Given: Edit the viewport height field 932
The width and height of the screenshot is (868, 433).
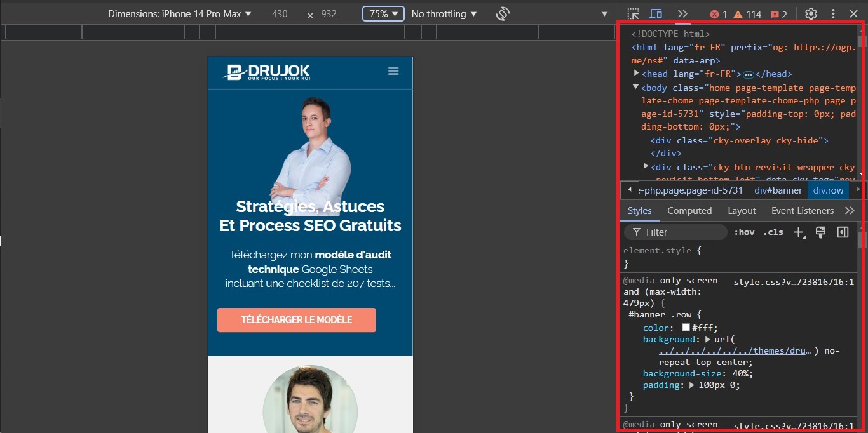Looking at the screenshot, I should point(329,14).
